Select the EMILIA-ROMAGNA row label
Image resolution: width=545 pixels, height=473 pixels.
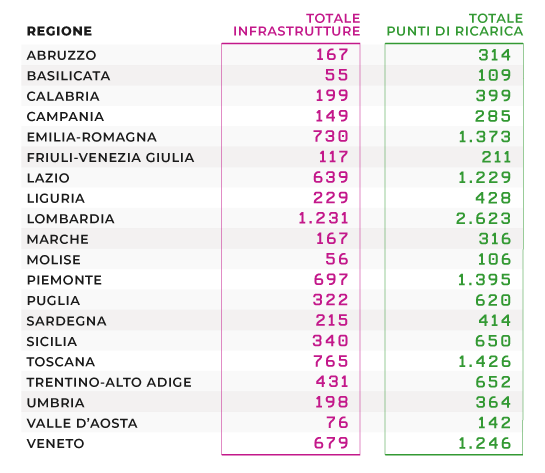(x=92, y=137)
